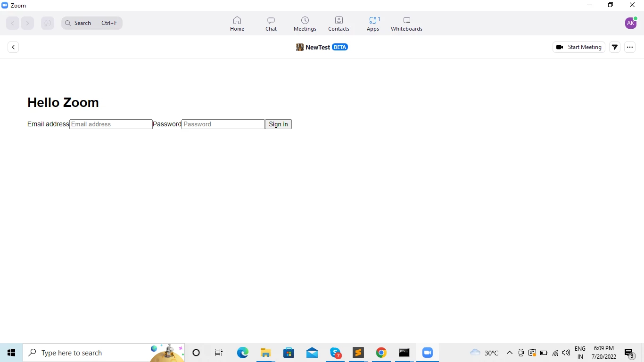Screen dimensions: 644x362
Task: Click the Zoom navigation back arrow
Action: [13, 23]
